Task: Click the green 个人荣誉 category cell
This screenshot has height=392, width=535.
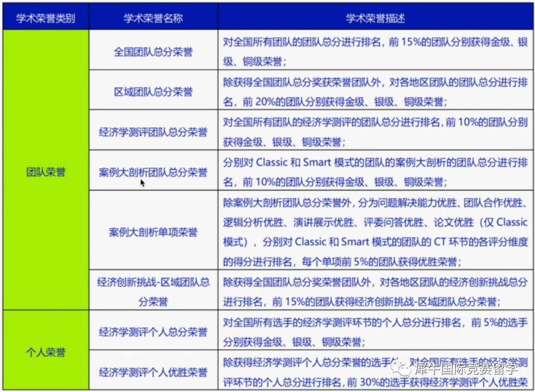Action: 46,352
